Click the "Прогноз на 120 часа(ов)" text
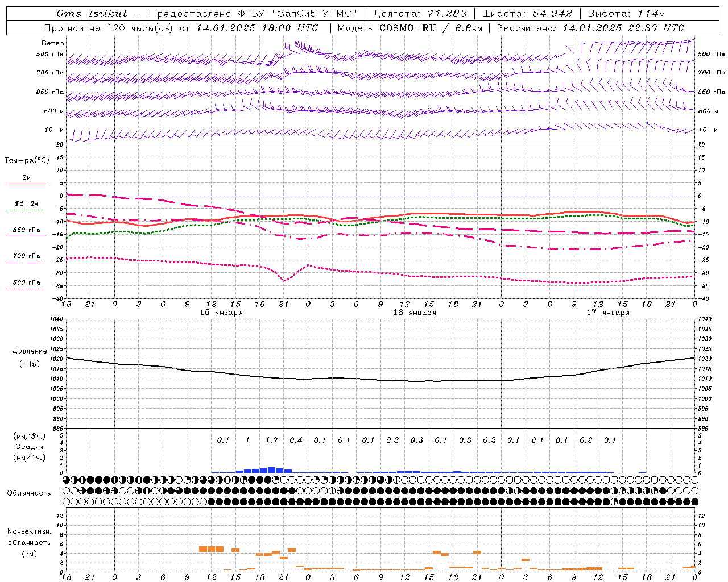The width and height of the screenshot is (728, 582). tap(109, 28)
